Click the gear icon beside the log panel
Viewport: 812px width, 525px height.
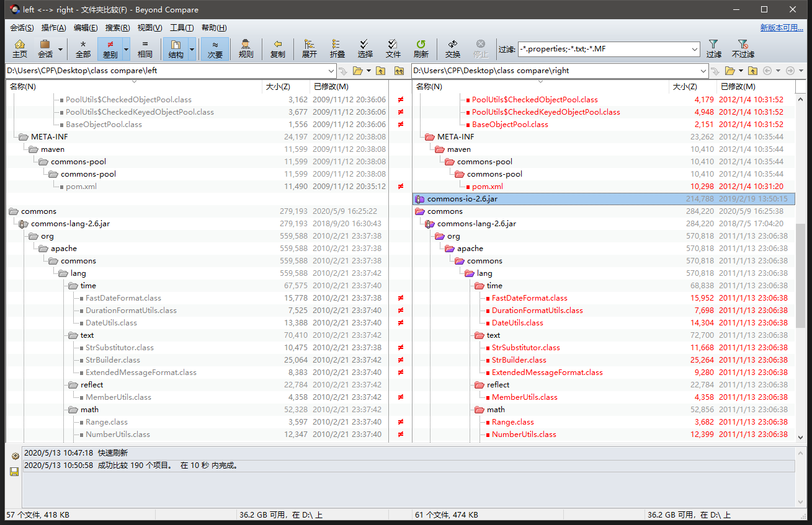pyautogui.click(x=15, y=456)
